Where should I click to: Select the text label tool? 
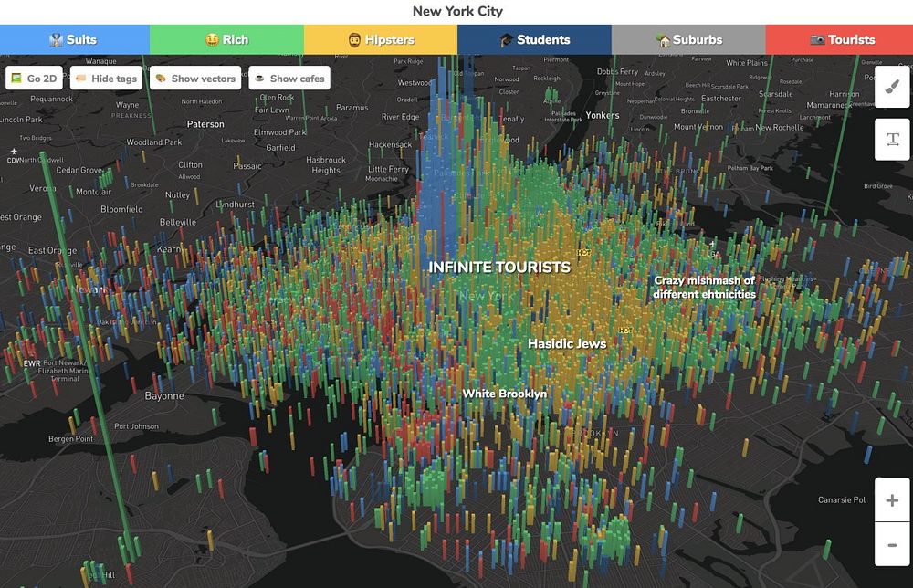coord(892,139)
